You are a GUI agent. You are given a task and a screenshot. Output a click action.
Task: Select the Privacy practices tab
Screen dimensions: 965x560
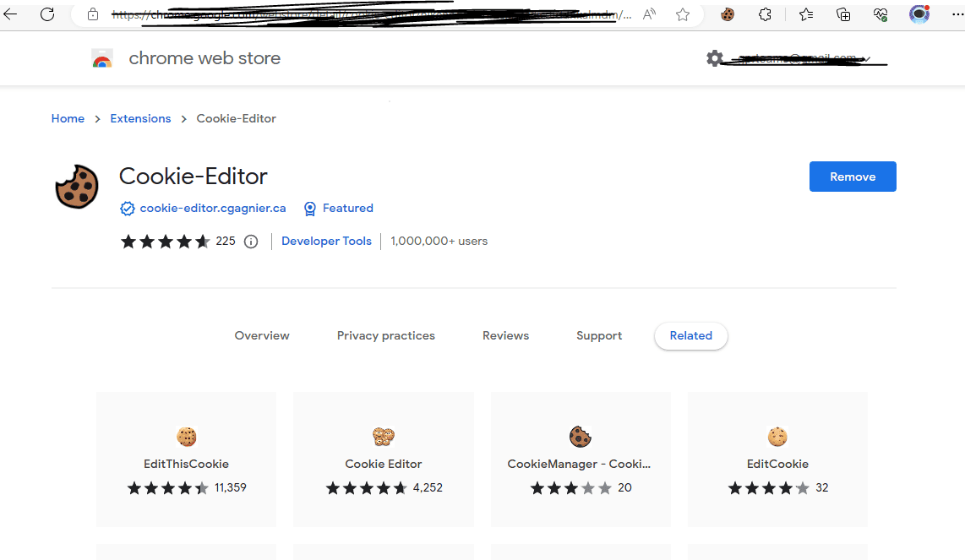[385, 335]
